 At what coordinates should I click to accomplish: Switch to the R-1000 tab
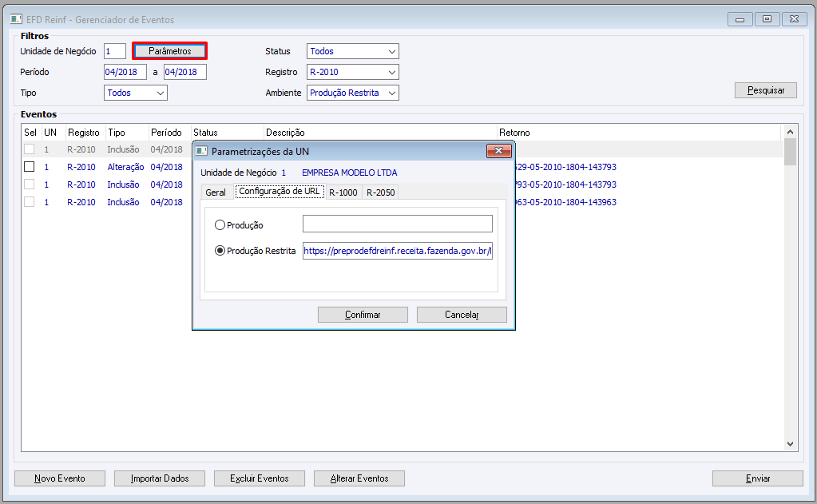[x=343, y=192]
